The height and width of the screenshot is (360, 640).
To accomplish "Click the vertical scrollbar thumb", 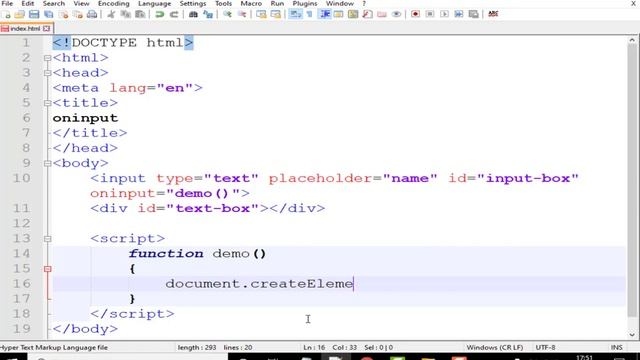I will tap(632, 180).
